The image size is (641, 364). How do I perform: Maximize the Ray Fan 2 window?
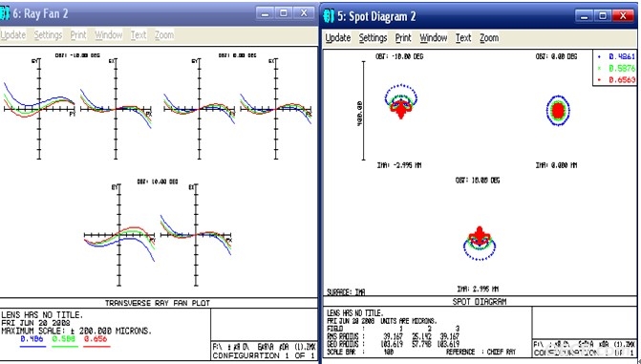click(284, 13)
